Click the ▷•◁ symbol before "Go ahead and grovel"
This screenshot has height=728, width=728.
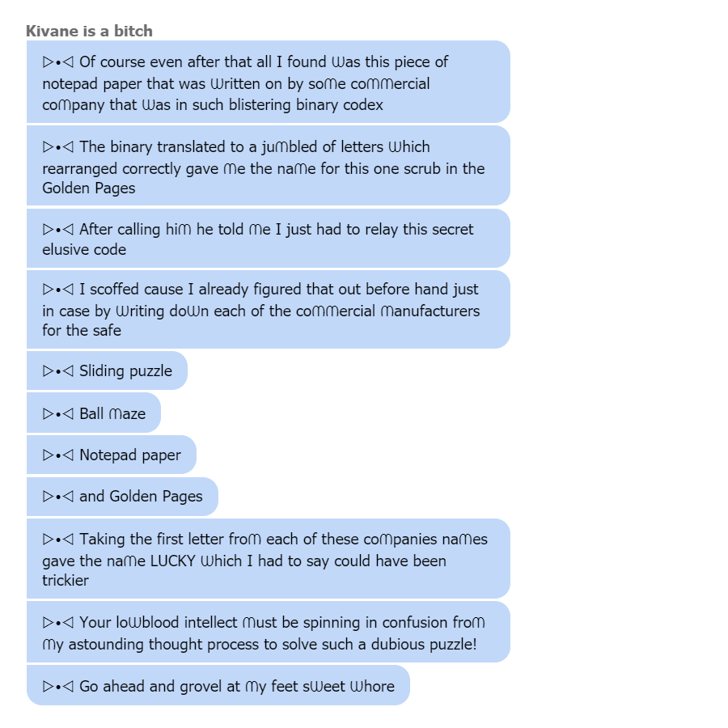click(x=58, y=686)
